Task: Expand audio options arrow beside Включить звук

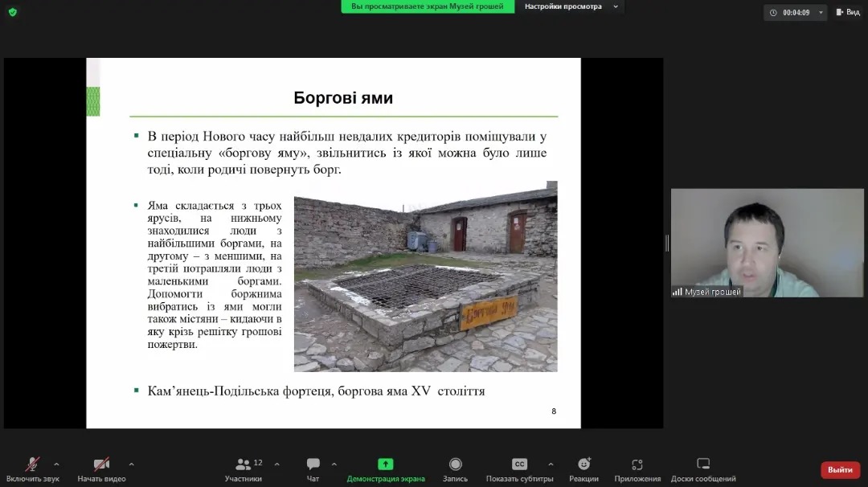Action: [x=56, y=464]
